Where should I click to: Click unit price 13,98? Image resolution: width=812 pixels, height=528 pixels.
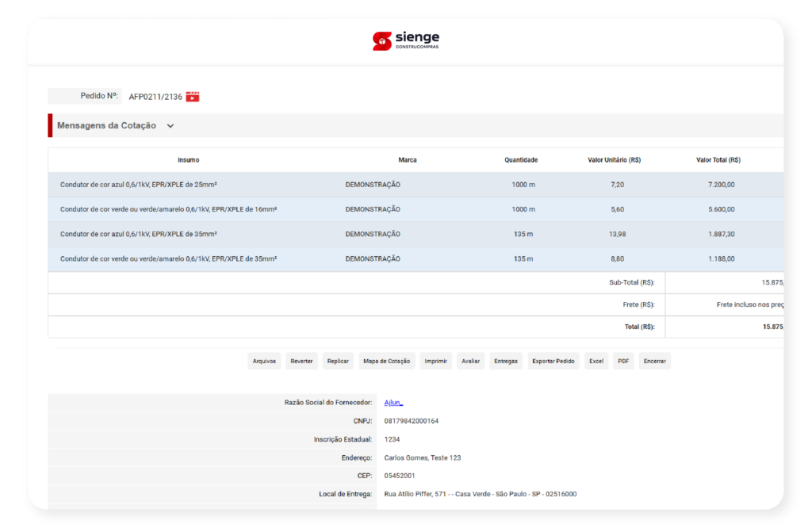[x=617, y=235]
